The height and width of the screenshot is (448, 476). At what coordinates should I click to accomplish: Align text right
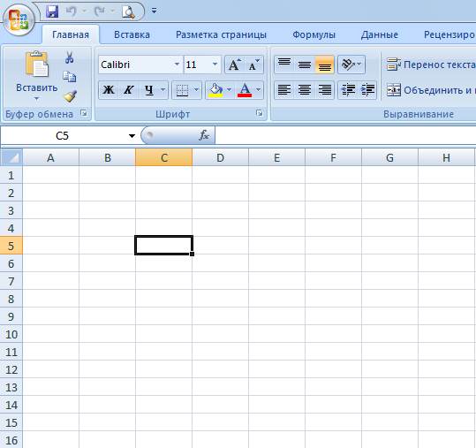pyautogui.click(x=324, y=90)
